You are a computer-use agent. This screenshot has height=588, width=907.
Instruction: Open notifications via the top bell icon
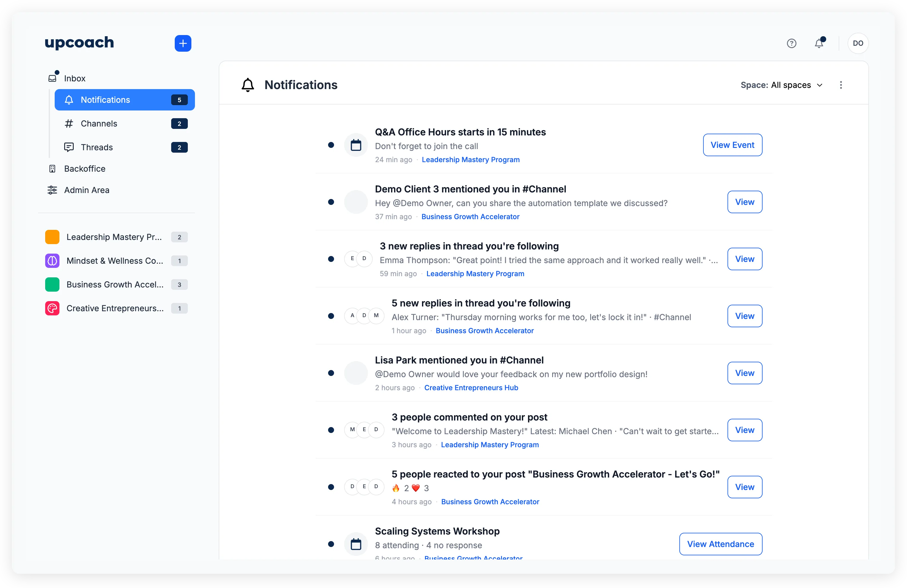[818, 43]
